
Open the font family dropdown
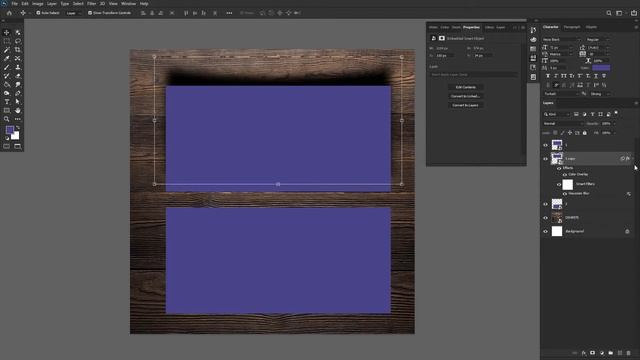tap(562, 40)
